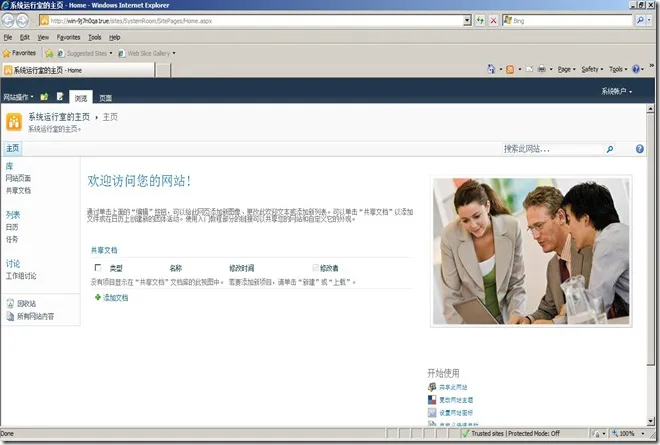Click the welcome photo of three people
The width and height of the screenshot is (660, 445).
(531, 251)
